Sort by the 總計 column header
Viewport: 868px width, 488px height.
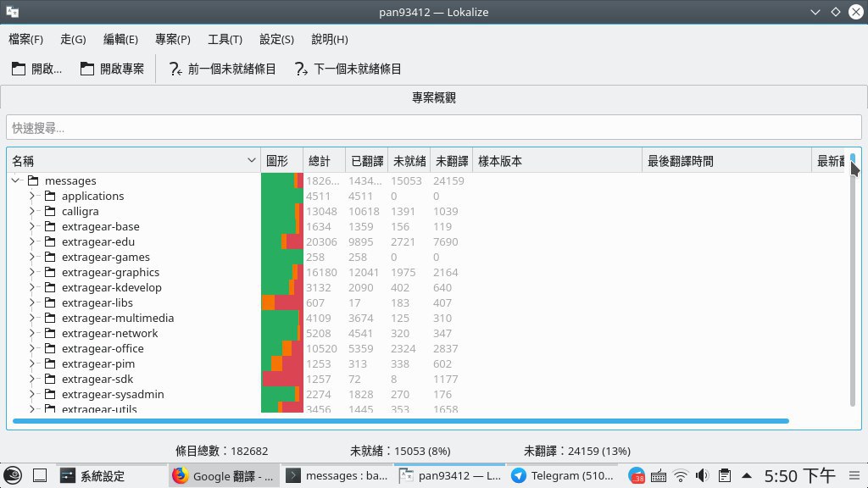point(324,161)
